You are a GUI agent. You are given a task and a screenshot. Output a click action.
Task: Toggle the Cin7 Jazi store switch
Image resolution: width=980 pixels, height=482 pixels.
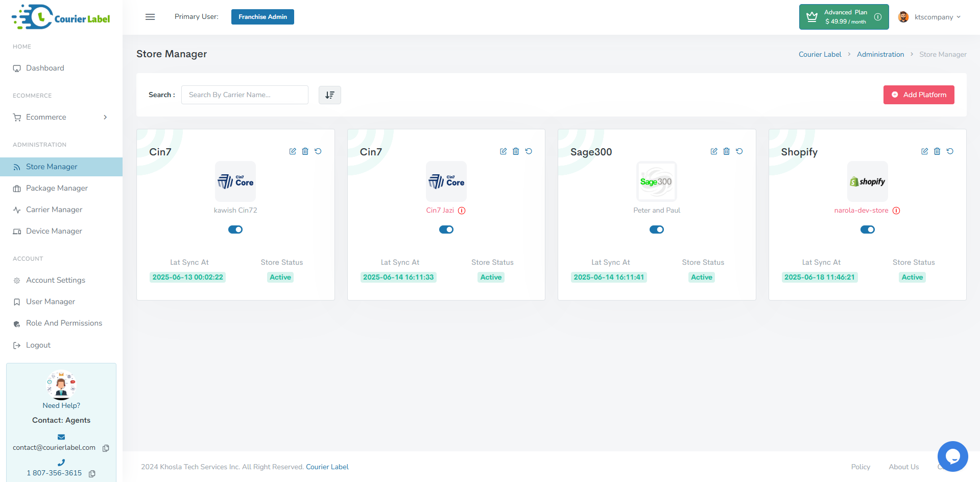point(446,229)
